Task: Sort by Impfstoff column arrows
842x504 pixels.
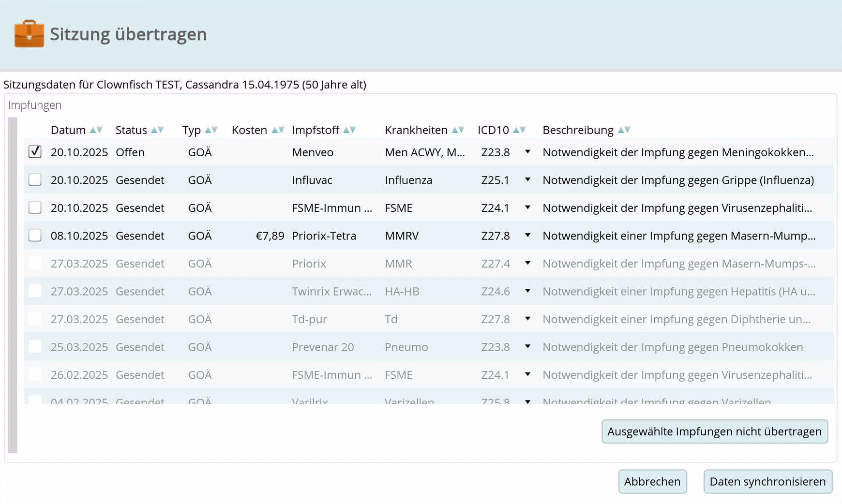Action: 349,130
